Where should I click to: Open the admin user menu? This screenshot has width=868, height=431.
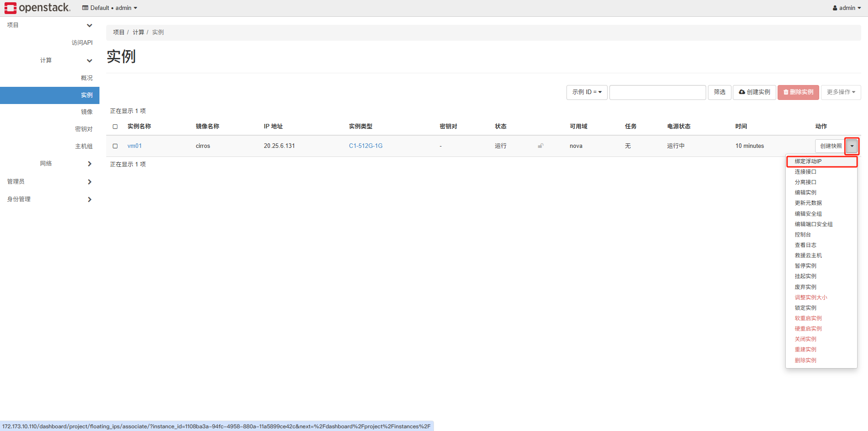[847, 8]
